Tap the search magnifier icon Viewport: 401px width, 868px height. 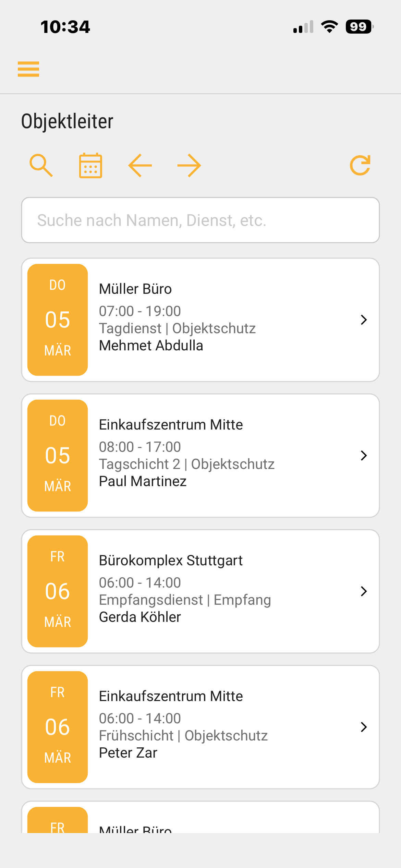(x=41, y=166)
